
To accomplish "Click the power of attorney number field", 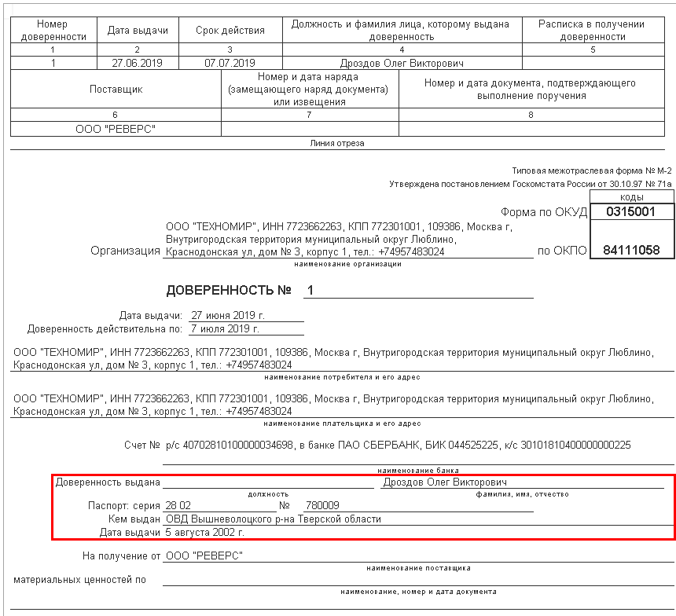I will pos(418,291).
